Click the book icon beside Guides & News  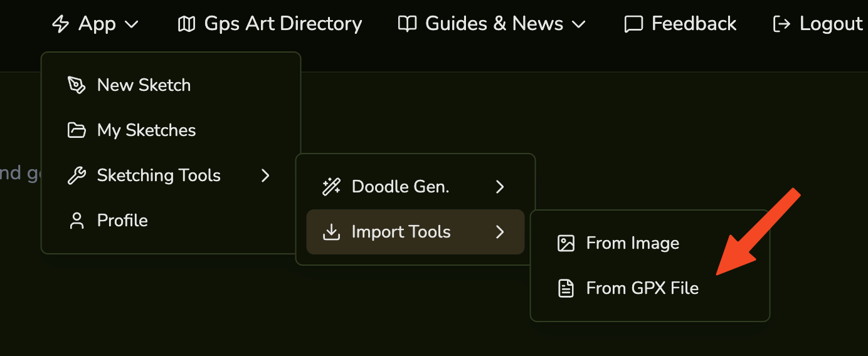click(408, 24)
